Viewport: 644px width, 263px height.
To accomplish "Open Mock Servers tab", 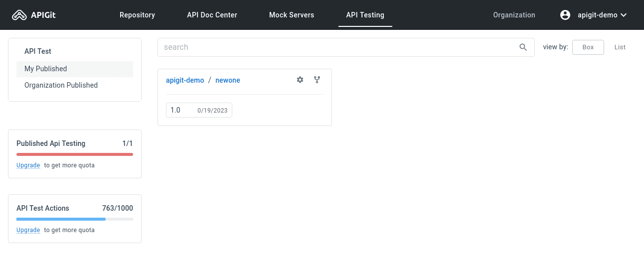I will pyautogui.click(x=292, y=15).
